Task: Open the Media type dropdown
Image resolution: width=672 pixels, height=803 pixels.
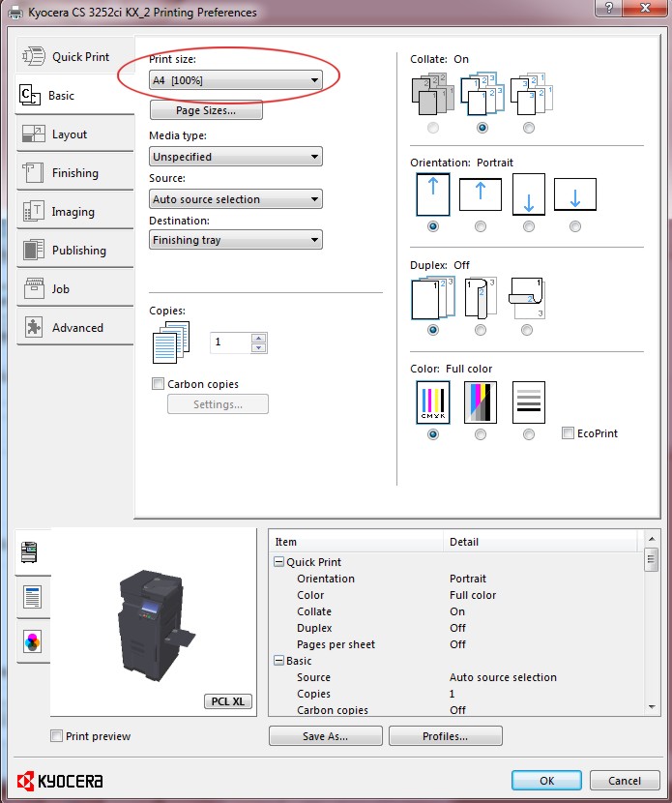Action: click(x=236, y=157)
